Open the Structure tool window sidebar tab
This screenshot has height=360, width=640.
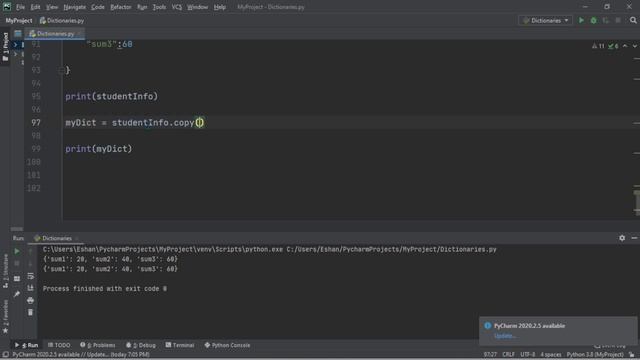coord(5,271)
